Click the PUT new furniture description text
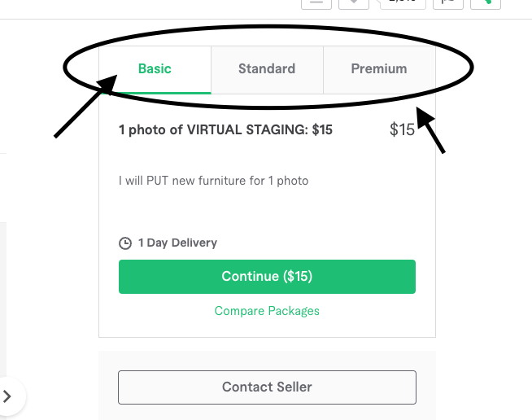Image resolution: width=532 pixels, height=420 pixels. pyautogui.click(x=213, y=181)
